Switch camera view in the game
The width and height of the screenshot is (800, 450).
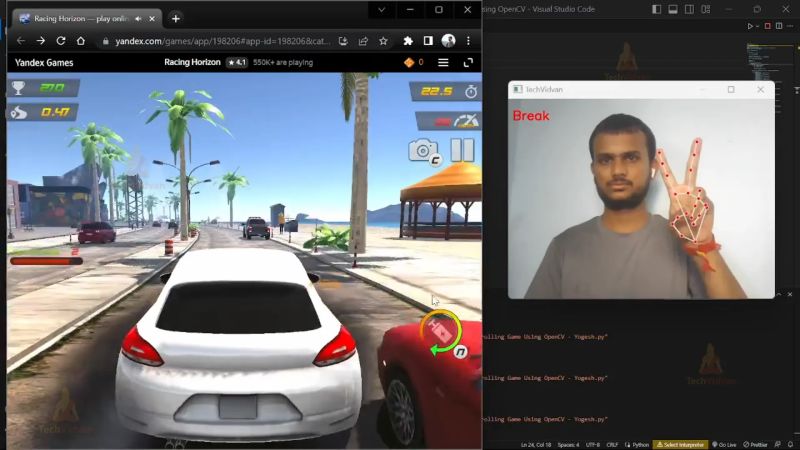click(x=423, y=152)
